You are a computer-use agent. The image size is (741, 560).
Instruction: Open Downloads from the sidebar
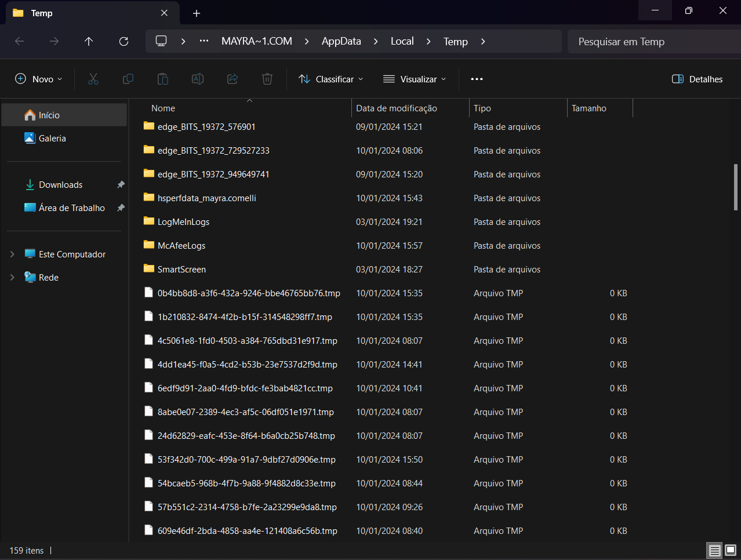pyautogui.click(x=60, y=185)
